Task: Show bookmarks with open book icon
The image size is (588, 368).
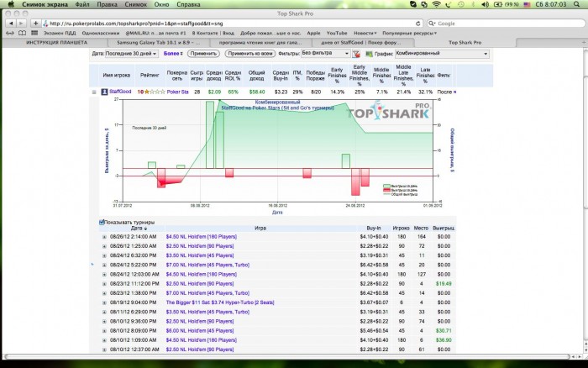Action: tap(22, 33)
